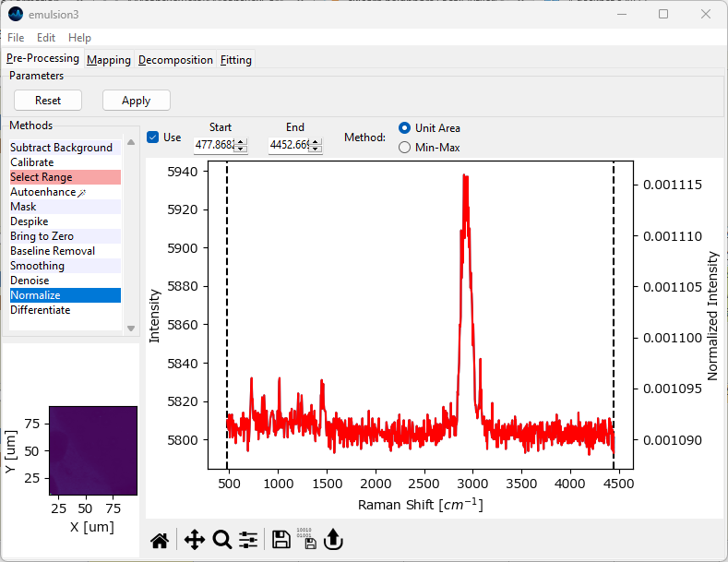Select the magnifier zoom tool
Image resolution: width=728 pixels, height=562 pixels.
[x=221, y=540]
